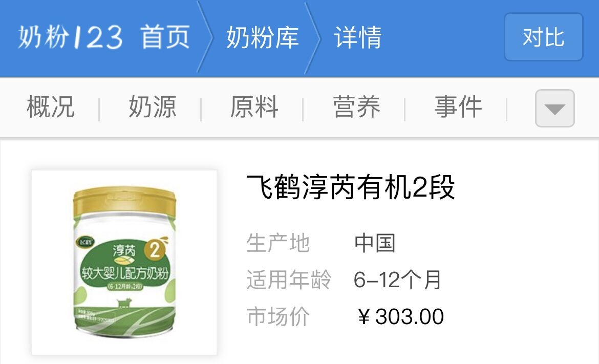Click the origin value 中国

coord(375,243)
